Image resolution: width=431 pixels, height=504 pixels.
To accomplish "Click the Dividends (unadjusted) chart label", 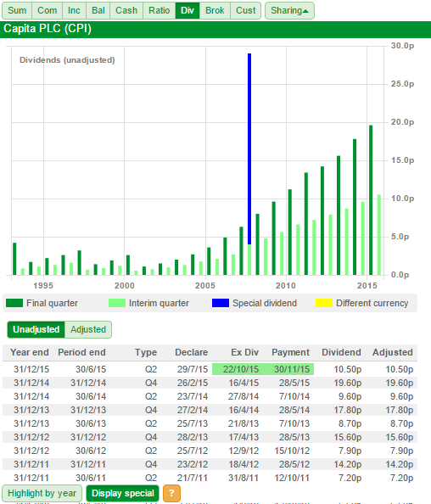I will [x=67, y=60].
